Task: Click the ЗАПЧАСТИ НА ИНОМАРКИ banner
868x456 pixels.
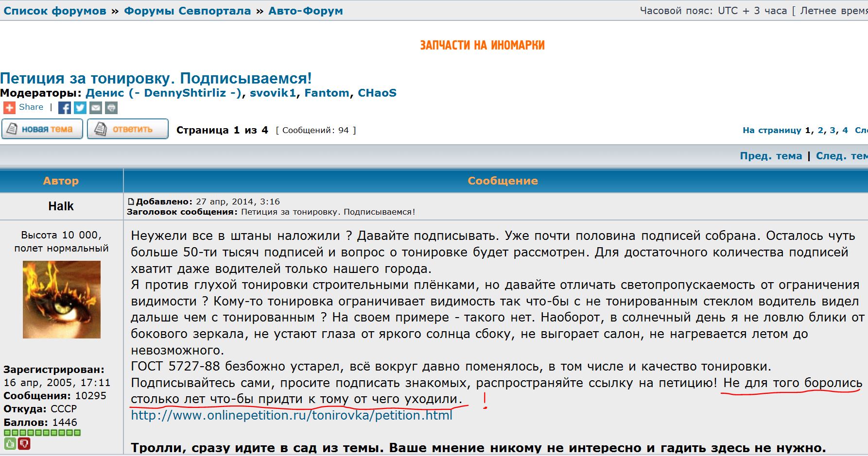Action: click(482, 45)
